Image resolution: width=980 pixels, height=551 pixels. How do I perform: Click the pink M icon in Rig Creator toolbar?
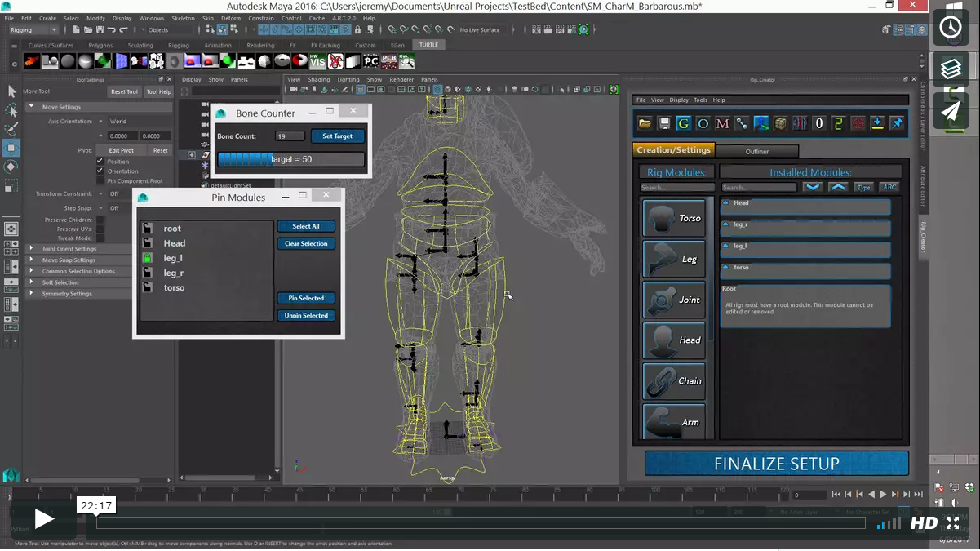coord(722,123)
